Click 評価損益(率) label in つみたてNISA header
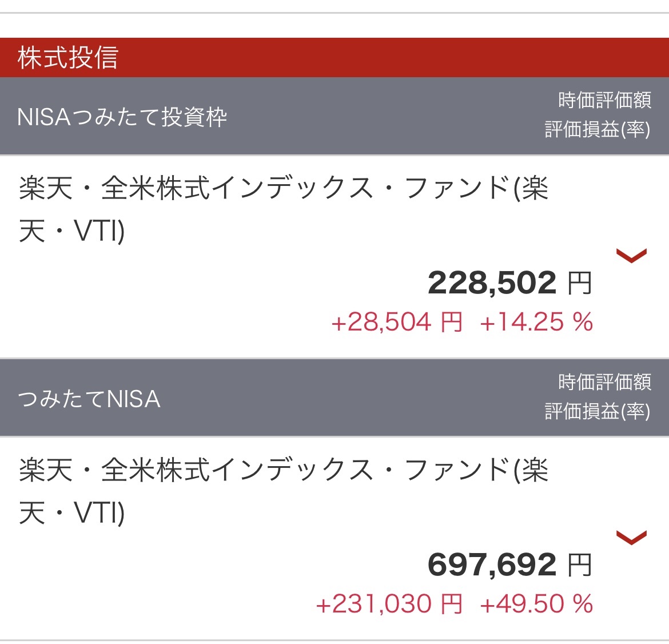This screenshot has width=669, height=644. point(597,411)
